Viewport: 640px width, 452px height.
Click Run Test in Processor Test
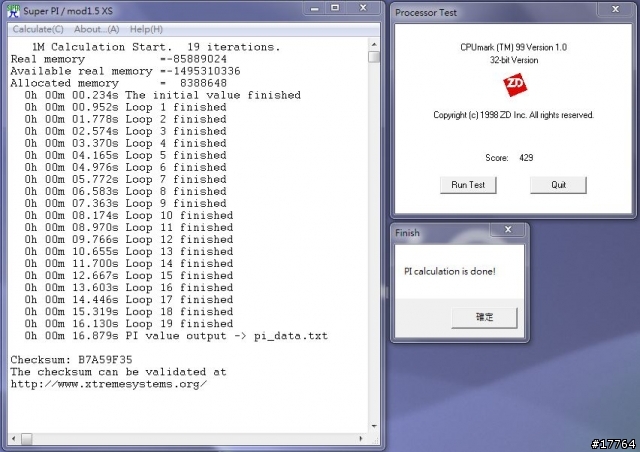(x=468, y=185)
